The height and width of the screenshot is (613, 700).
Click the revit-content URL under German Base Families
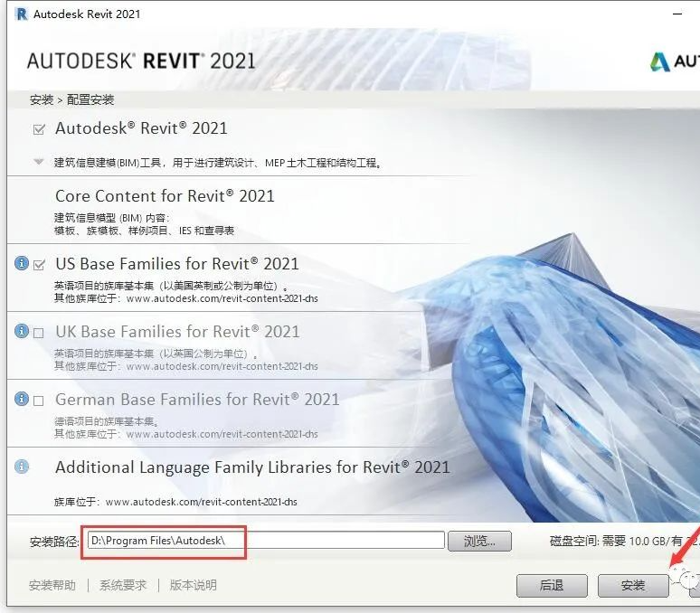(x=222, y=434)
